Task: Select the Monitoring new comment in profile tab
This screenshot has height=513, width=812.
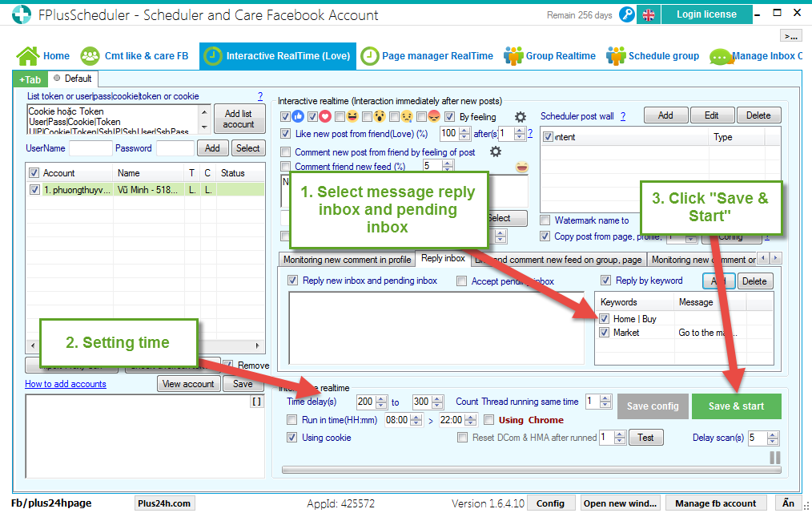Action: (x=347, y=260)
